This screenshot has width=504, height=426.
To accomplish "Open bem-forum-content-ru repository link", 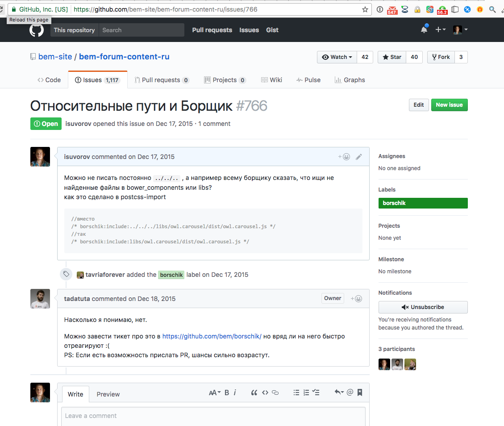I will 124,57.
